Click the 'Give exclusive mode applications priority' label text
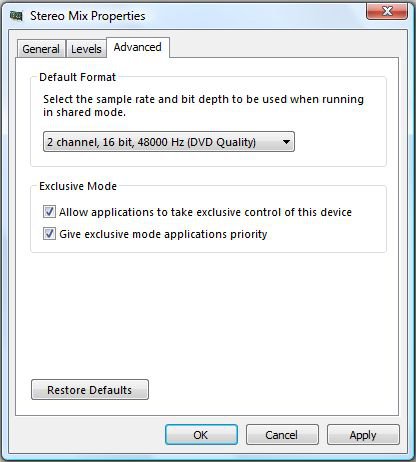The height and width of the screenshot is (462, 416). pos(163,234)
